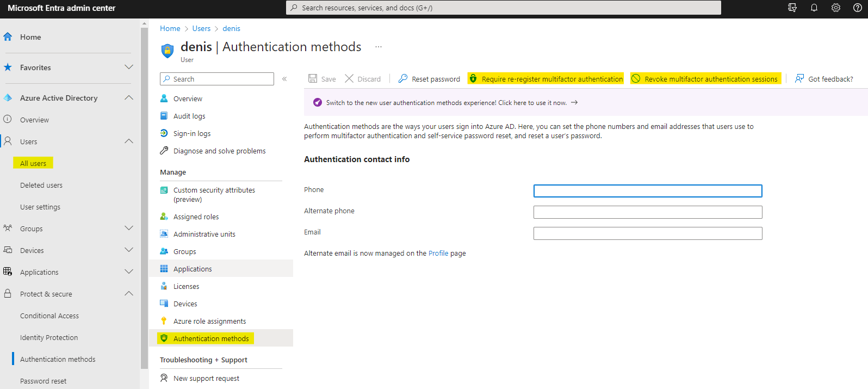Click the Protect & secure lock icon
This screenshot has height=389, width=868.
point(8,293)
